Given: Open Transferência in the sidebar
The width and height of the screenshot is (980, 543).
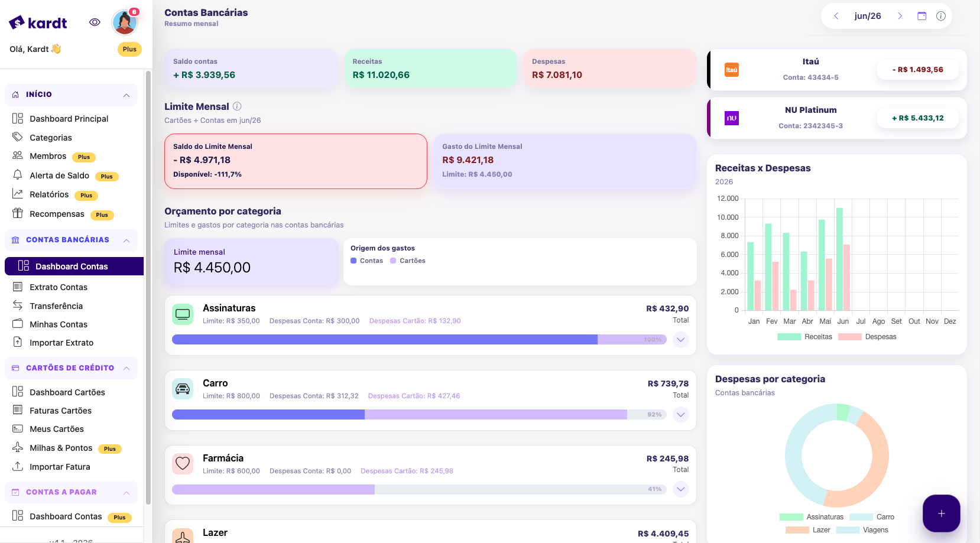Looking at the screenshot, I should [x=56, y=306].
